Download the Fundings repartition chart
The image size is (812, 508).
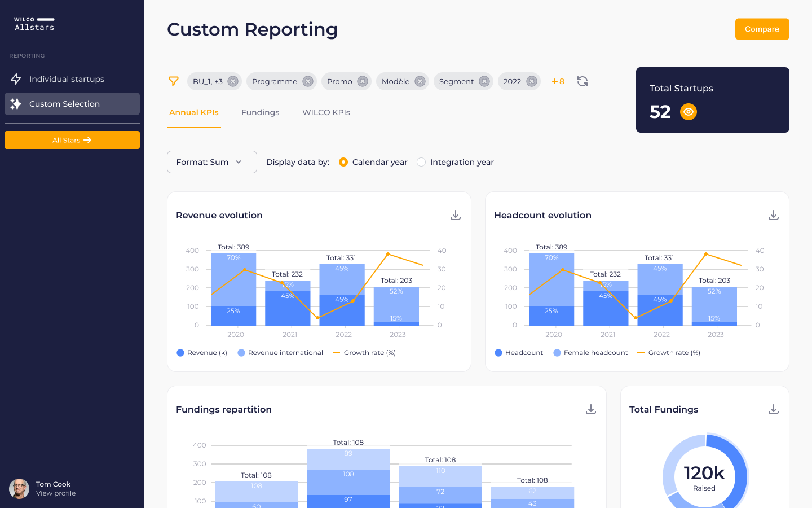coord(591,409)
